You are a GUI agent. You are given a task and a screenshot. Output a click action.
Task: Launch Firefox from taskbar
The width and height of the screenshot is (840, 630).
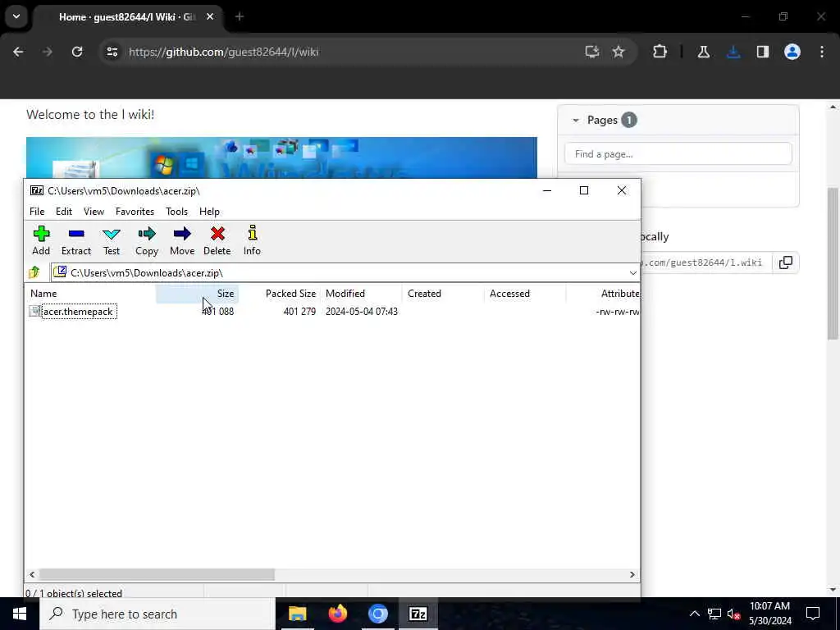[x=337, y=614]
